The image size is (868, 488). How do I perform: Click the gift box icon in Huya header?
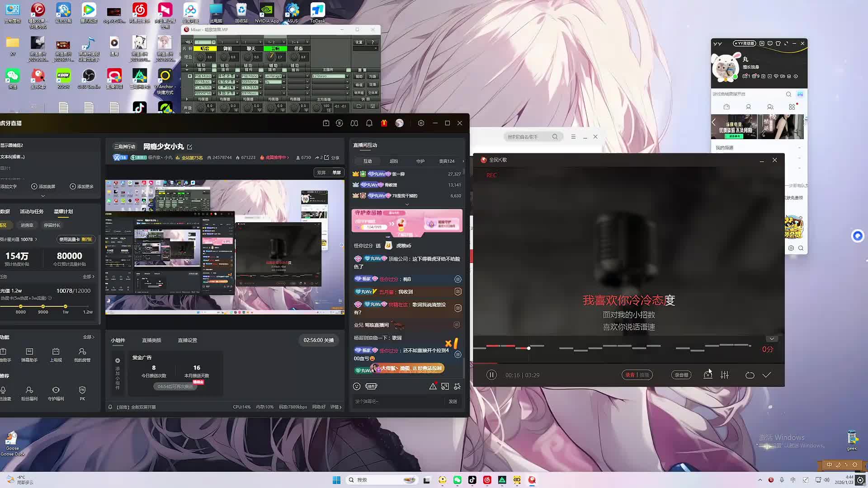384,123
